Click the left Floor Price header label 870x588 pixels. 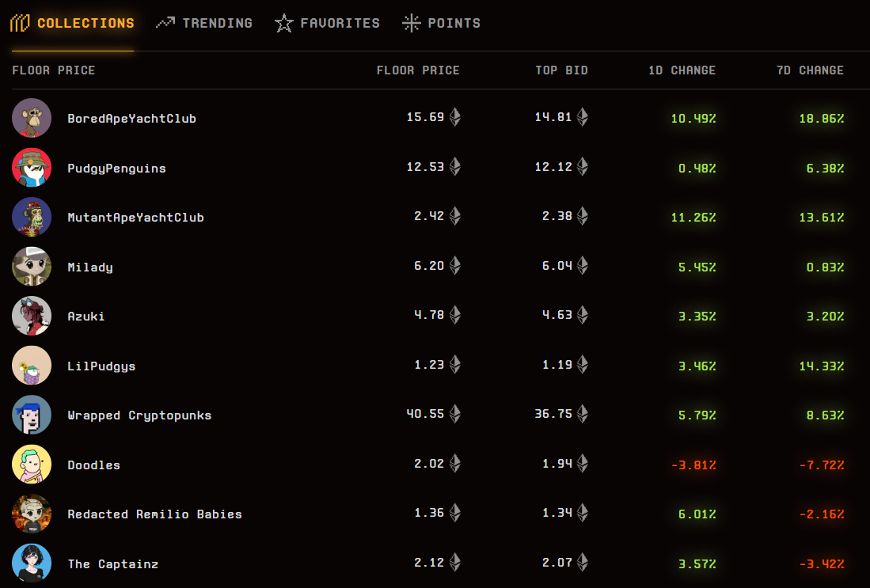[x=53, y=70]
